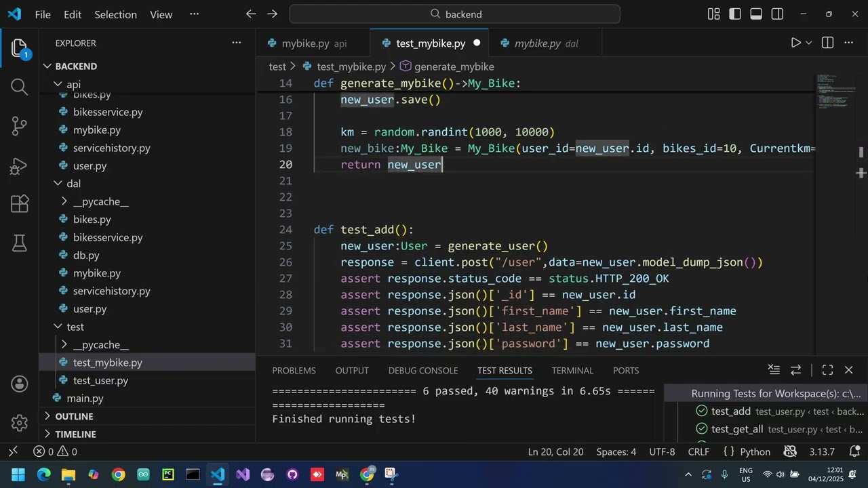Click the code minimap
This screenshot has height=488, width=868.
835,91
